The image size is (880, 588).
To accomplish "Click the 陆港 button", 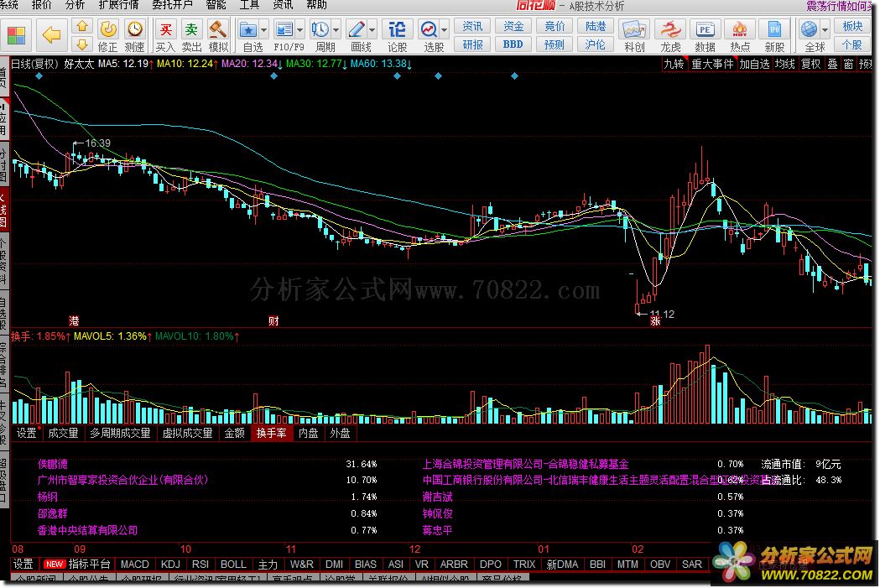I will 596,26.
